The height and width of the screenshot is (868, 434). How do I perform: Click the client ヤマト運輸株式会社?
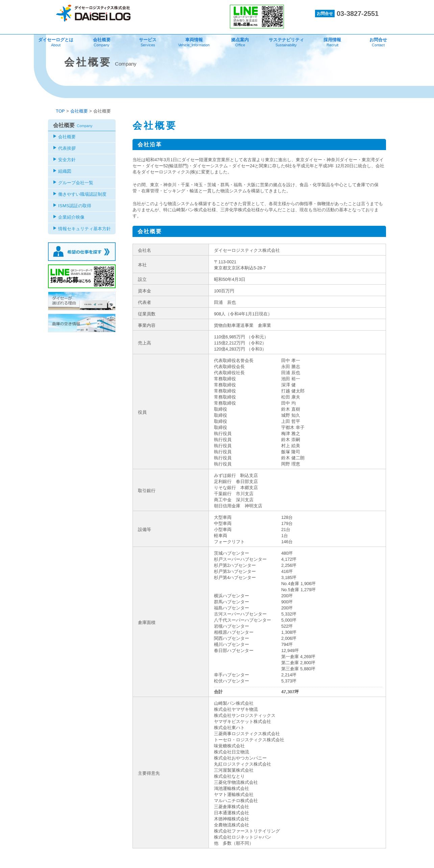point(234,794)
